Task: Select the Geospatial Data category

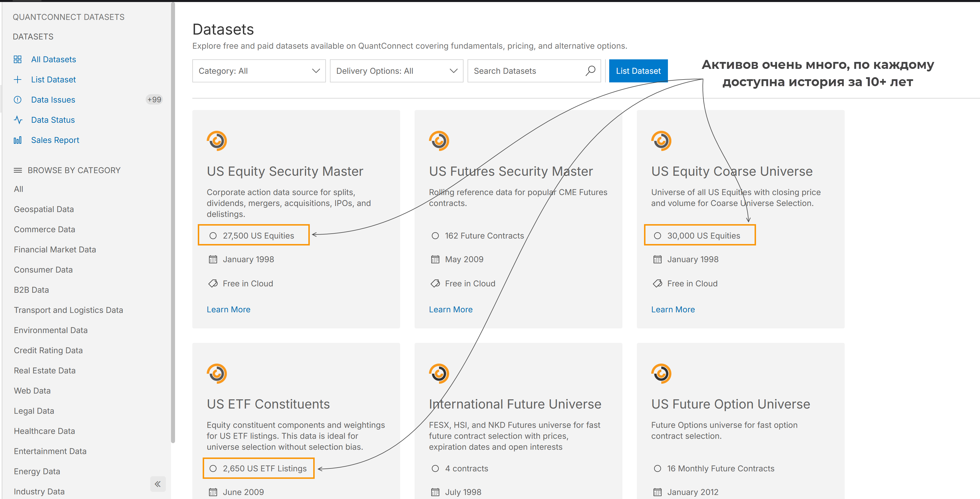Action: pos(44,209)
